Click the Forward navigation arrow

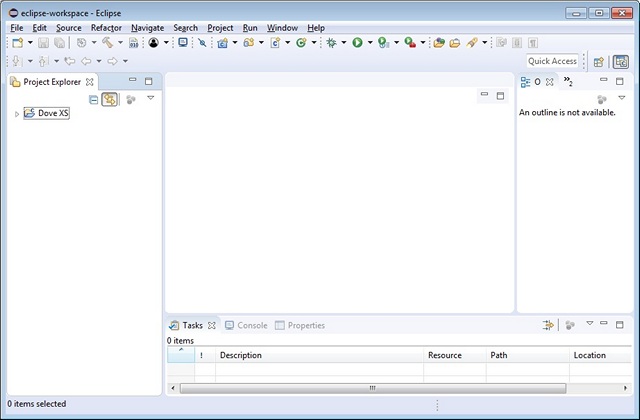(x=112, y=61)
